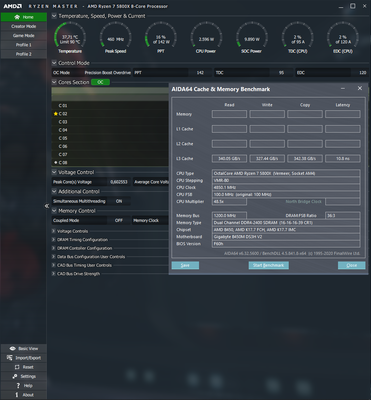371x400 pixels.
Task: Close AIDA64 window with the X icon
Action: [x=360, y=88]
